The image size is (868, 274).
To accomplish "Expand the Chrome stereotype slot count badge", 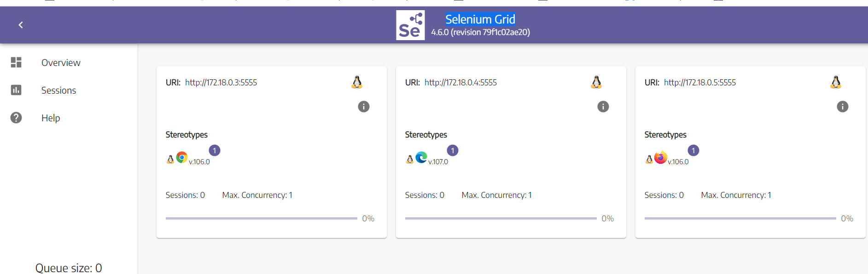I will pos(214,150).
